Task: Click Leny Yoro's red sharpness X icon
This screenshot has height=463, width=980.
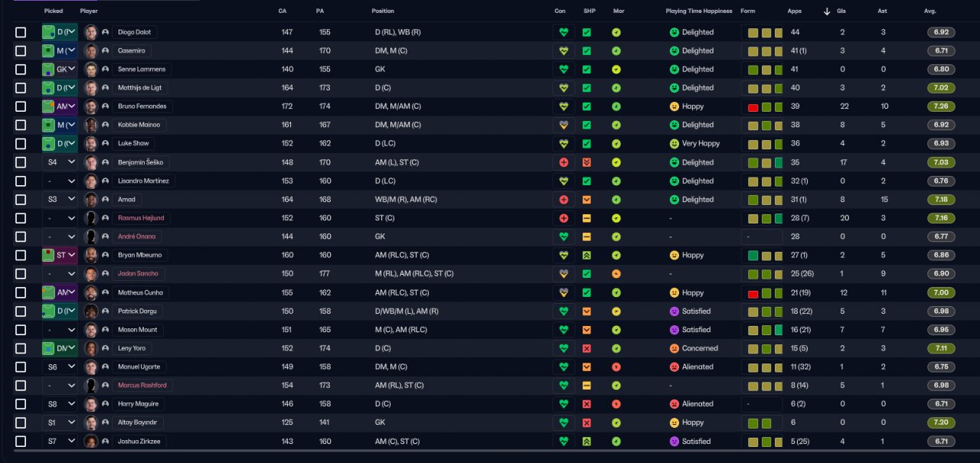Action: [x=586, y=348]
